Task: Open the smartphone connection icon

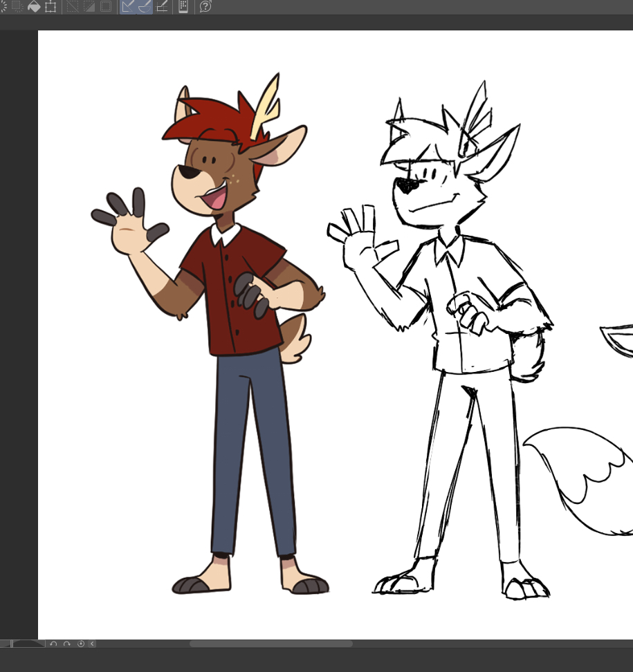Action: point(183,6)
